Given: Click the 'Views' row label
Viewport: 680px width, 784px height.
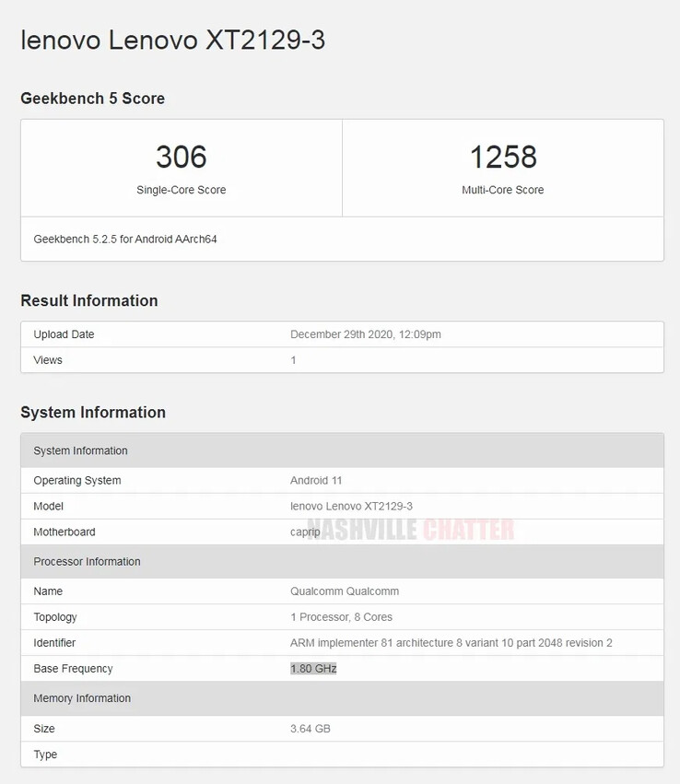Looking at the screenshot, I should click(x=48, y=360).
